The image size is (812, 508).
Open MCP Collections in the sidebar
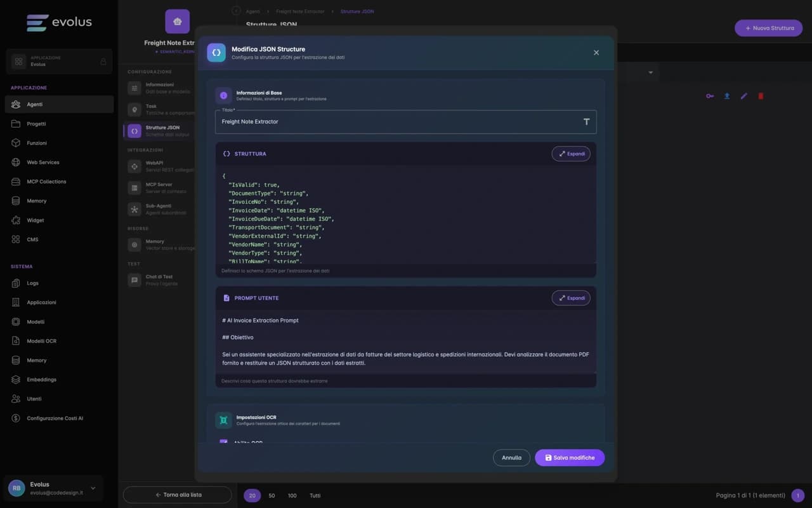tap(46, 182)
